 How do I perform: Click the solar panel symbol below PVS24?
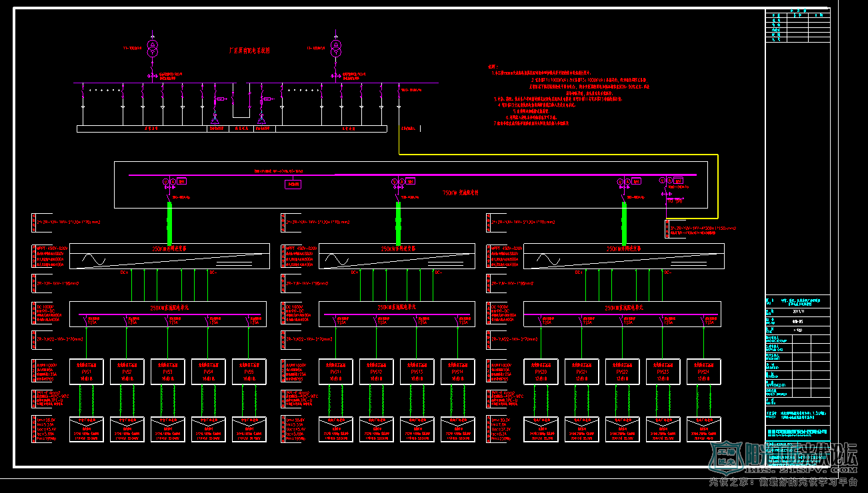click(704, 429)
